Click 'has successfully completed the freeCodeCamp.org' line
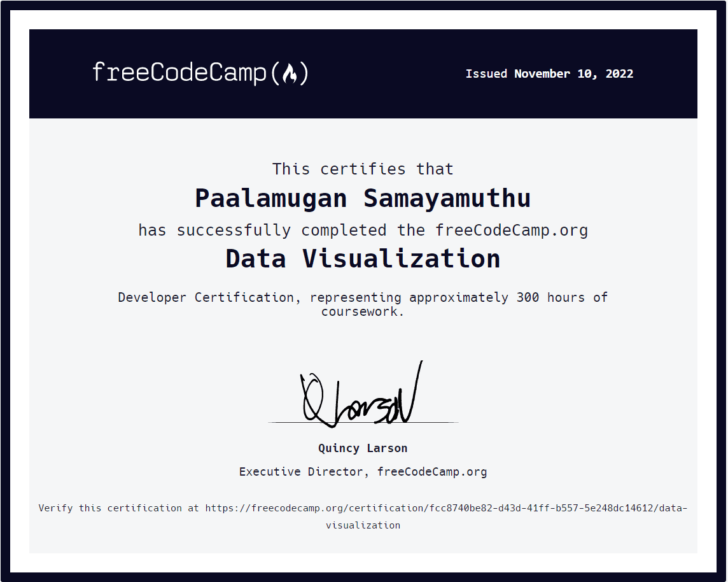 pyautogui.click(x=363, y=231)
